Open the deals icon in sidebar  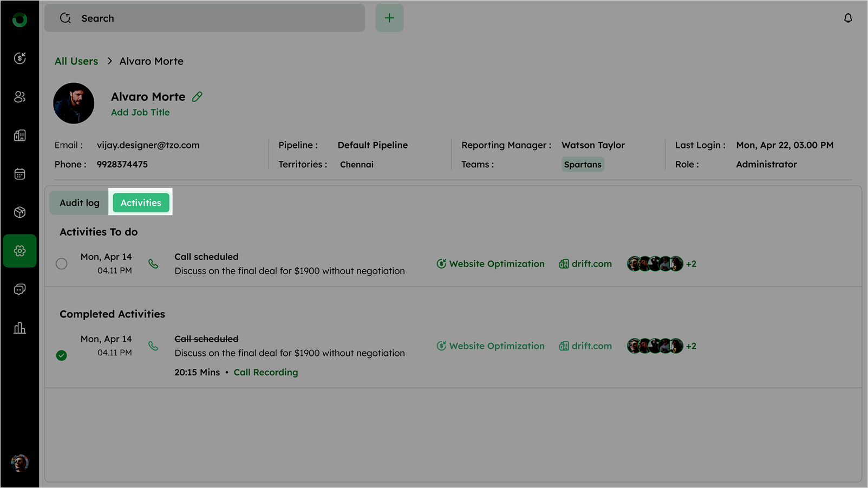point(19,58)
